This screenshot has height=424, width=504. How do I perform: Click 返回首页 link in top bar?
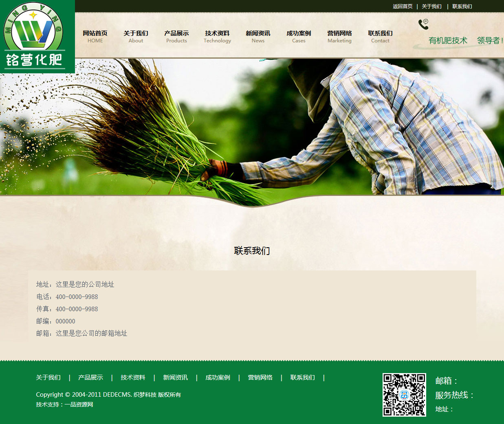tap(403, 7)
